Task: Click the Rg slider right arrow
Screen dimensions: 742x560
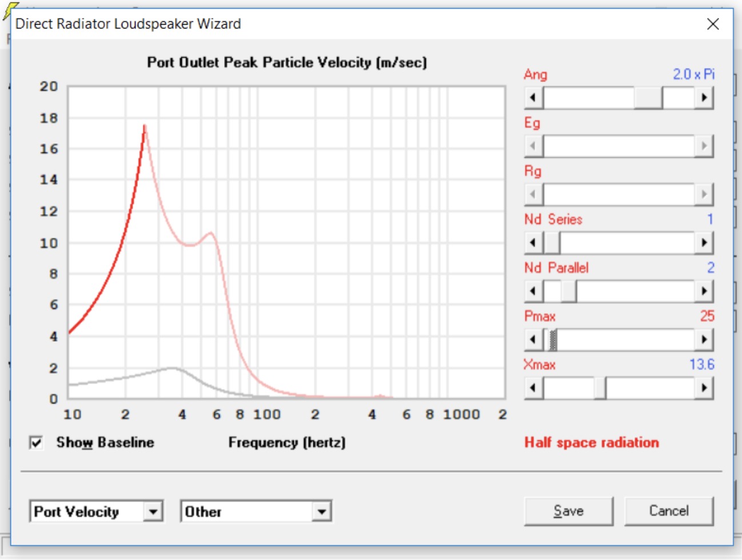Action: click(704, 195)
